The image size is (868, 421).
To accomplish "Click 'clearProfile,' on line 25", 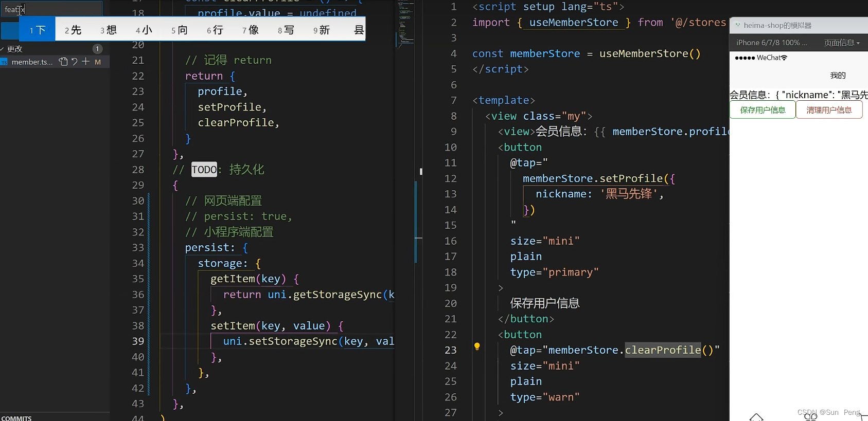I will point(239,123).
